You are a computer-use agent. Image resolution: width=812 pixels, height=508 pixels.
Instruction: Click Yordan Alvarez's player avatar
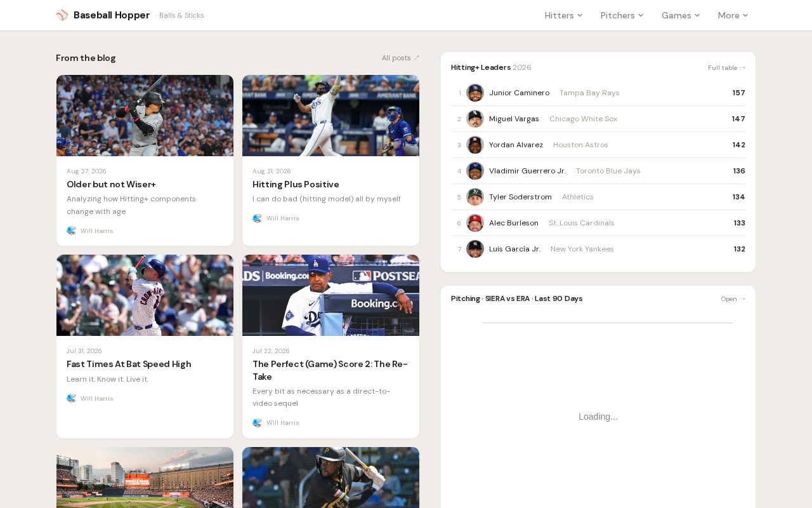[x=475, y=145]
